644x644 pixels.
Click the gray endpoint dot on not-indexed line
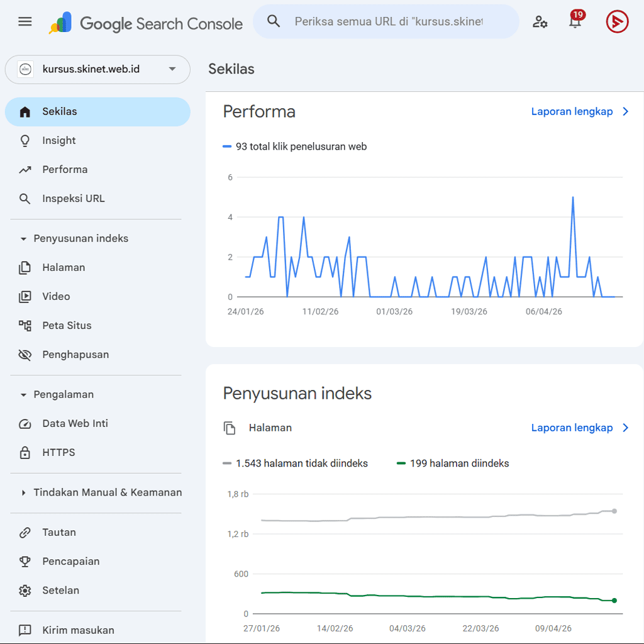point(614,511)
